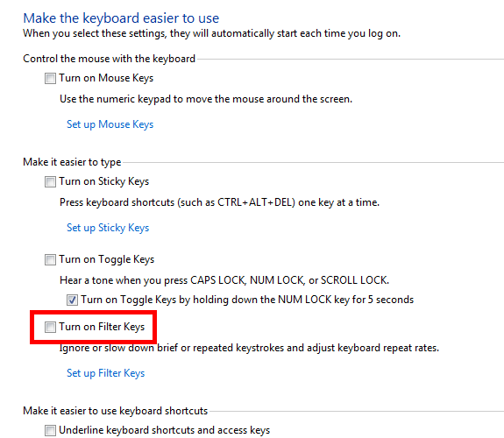Click the 'Control the mouse with the keyboard' section header
This screenshot has width=504, height=438.
[x=109, y=59]
